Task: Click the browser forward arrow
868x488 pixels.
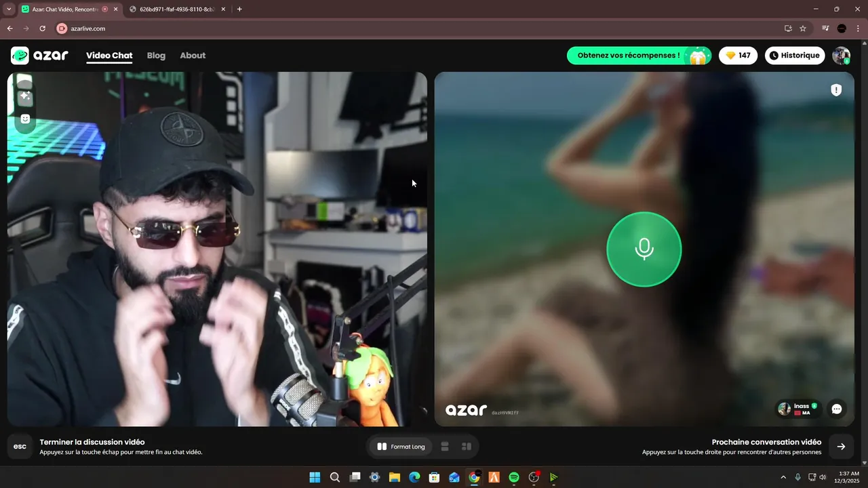Action: click(26, 28)
